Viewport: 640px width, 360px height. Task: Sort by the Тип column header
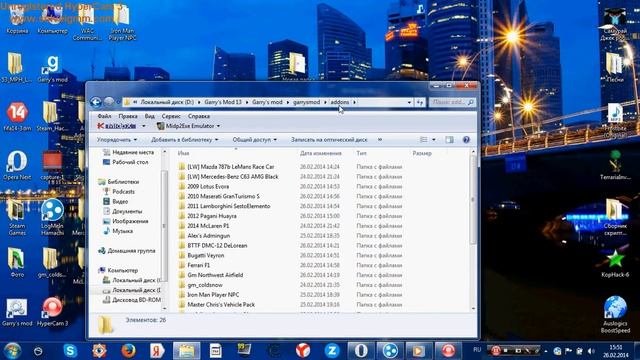(361, 153)
